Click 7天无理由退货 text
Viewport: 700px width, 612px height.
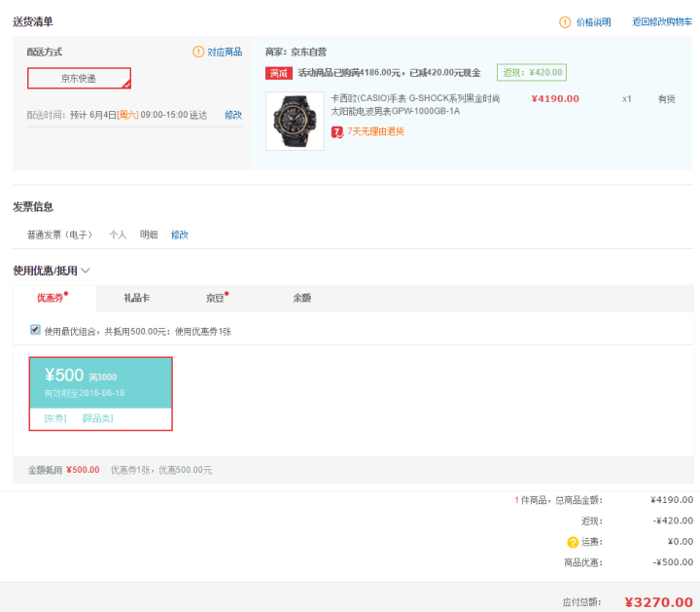point(376,131)
